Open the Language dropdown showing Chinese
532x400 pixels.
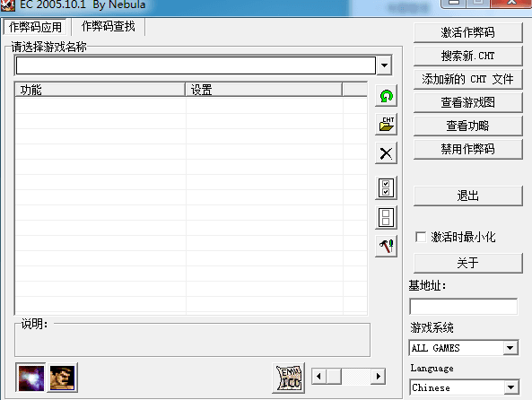point(511,387)
